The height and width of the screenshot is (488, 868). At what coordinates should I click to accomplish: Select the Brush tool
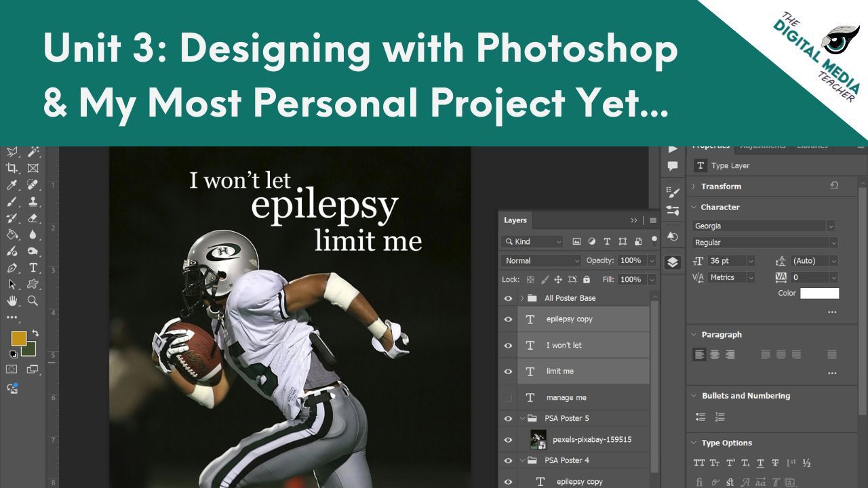(12, 201)
